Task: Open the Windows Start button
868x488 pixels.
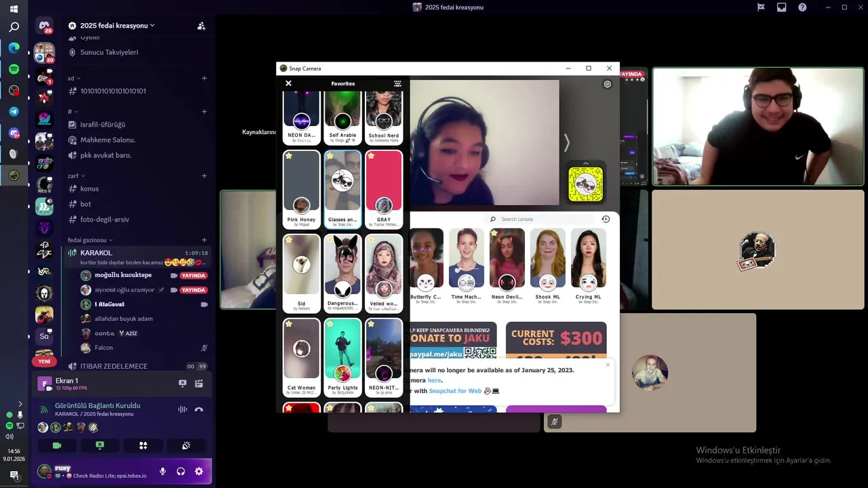Action: 14,9
